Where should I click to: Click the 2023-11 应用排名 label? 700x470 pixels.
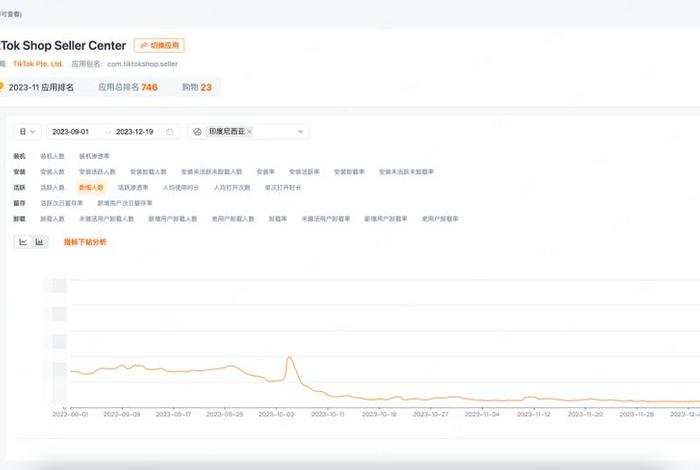coord(41,87)
